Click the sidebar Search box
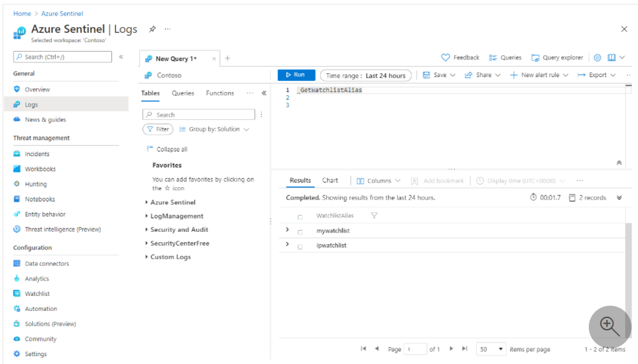Viewport: 638px width, 364px height. coord(63,57)
